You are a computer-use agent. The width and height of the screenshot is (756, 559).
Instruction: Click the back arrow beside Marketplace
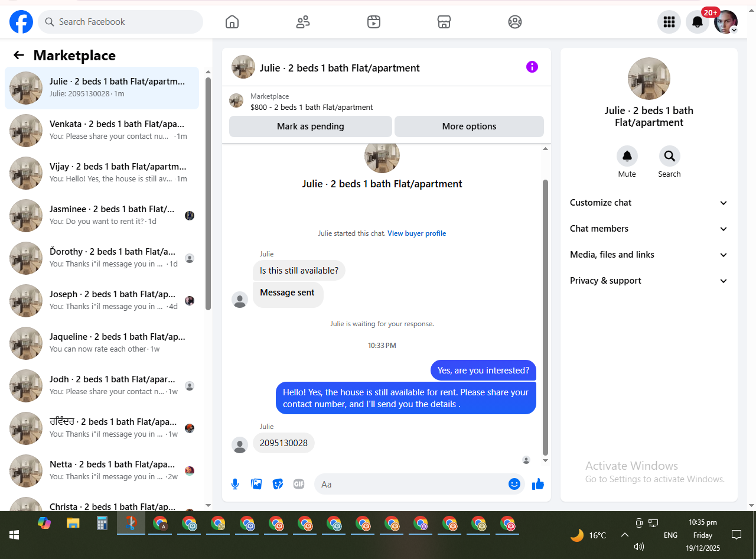pos(19,55)
